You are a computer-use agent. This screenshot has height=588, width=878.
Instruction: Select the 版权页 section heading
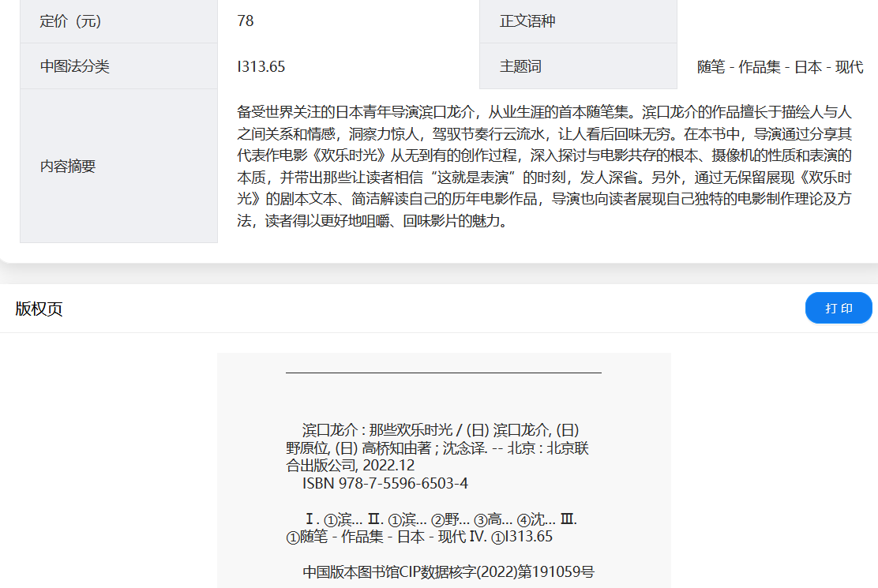[39, 309]
